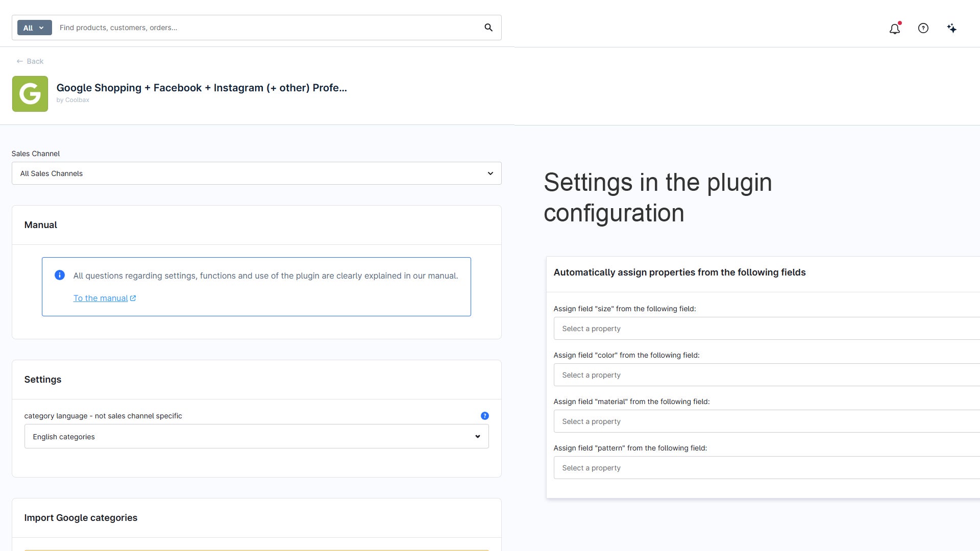980x551 pixels.
Task: Open the All Sales Channels dropdown
Action: [257, 173]
